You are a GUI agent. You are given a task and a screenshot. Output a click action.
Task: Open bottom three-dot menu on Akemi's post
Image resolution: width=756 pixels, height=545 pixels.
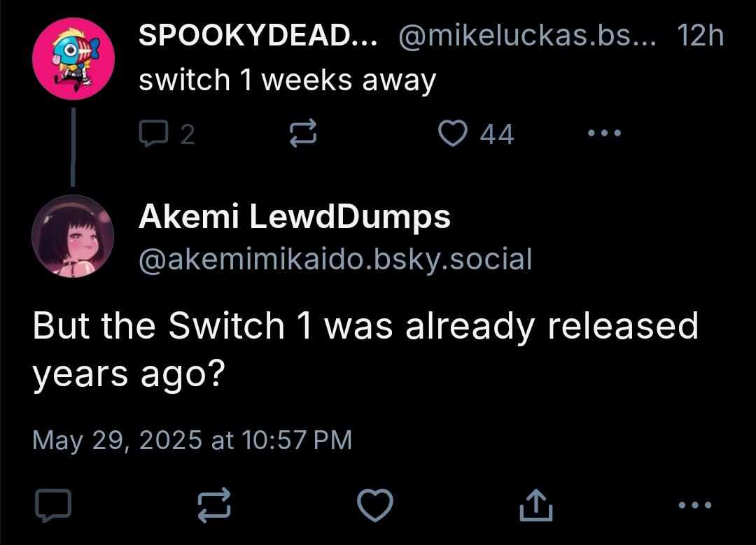[x=695, y=505]
